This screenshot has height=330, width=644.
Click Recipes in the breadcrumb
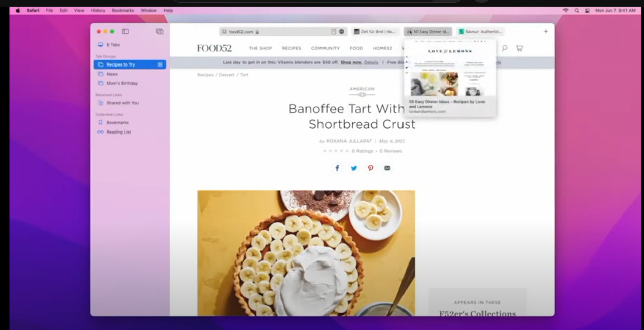(x=205, y=75)
